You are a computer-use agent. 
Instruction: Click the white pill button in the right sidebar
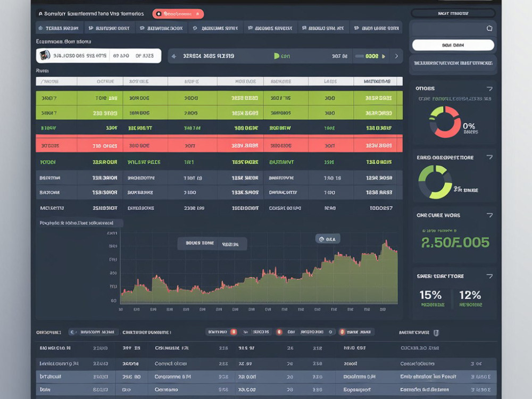[x=453, y=45]
